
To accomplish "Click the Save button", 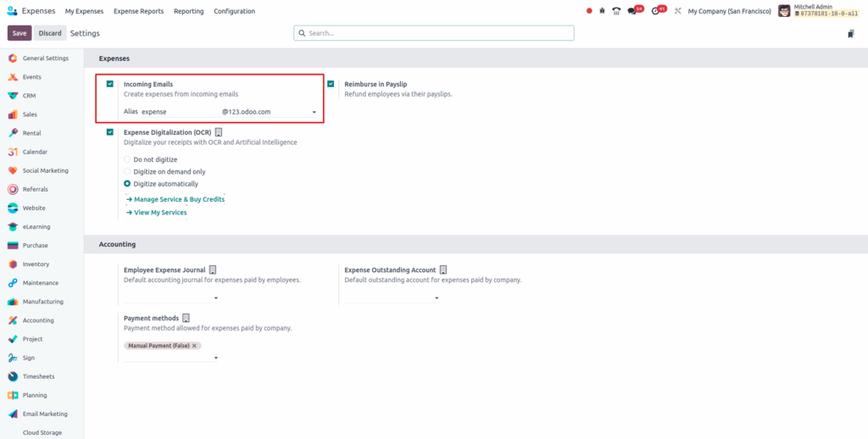I will (x=19, y=33).
